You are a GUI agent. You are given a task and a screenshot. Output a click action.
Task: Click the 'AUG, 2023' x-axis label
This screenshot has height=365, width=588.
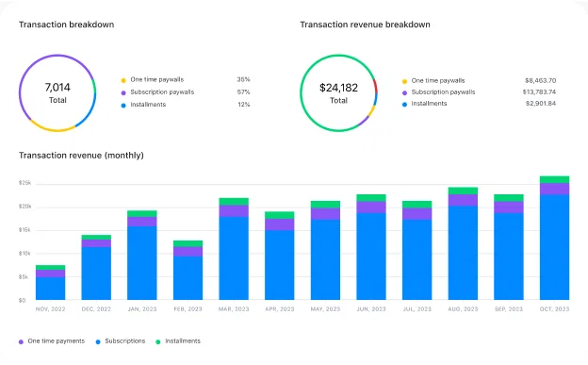463,309
